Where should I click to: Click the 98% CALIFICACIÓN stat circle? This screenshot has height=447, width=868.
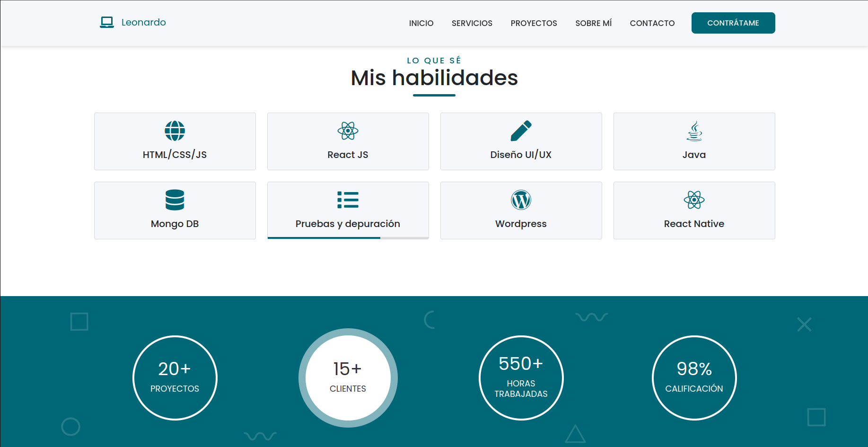tap(694, 378)
